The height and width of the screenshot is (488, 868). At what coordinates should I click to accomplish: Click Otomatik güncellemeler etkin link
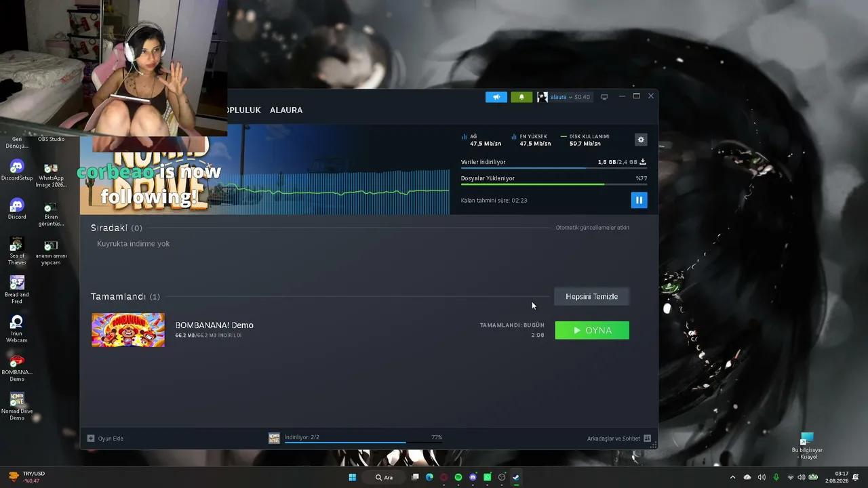(592, 228)
